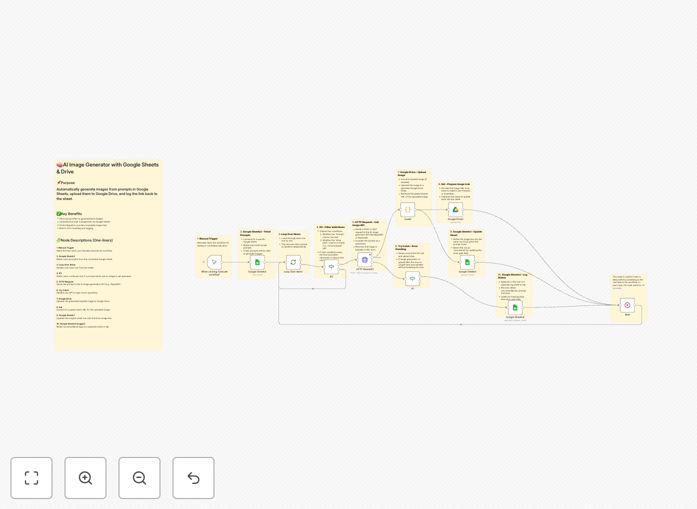Click the Purpose heading in the sticky note

[x=66, y=183]
